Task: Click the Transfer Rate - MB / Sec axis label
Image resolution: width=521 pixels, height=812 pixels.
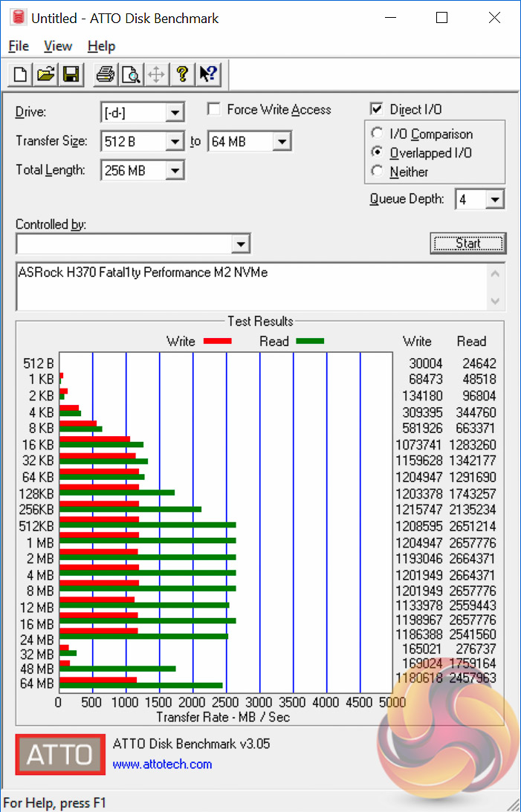Action: point(223,717)
